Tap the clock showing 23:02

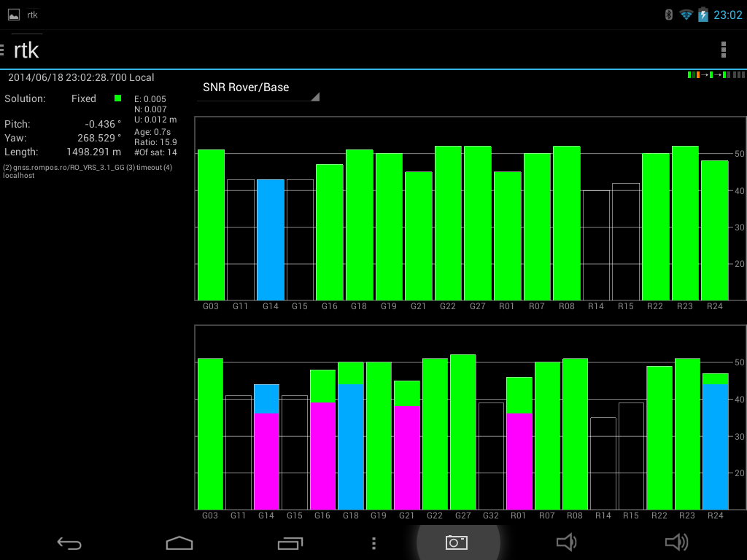[x=727, y=15]
